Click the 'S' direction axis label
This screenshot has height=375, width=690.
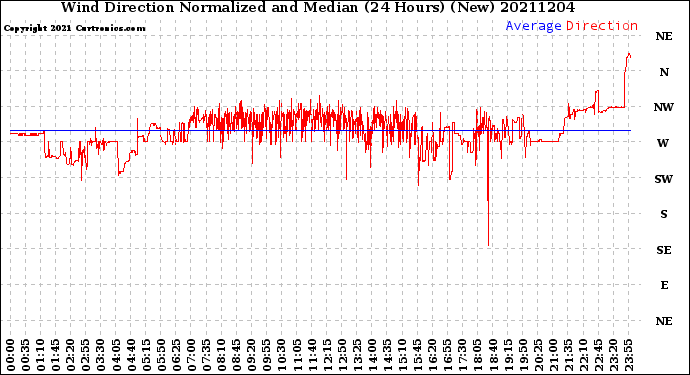tap(664, 214)
